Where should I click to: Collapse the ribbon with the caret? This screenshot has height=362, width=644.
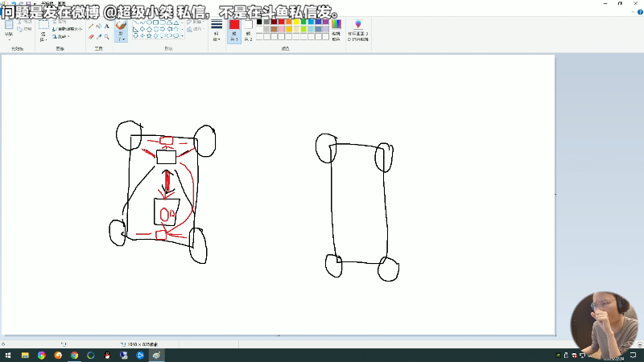point(633,12)
